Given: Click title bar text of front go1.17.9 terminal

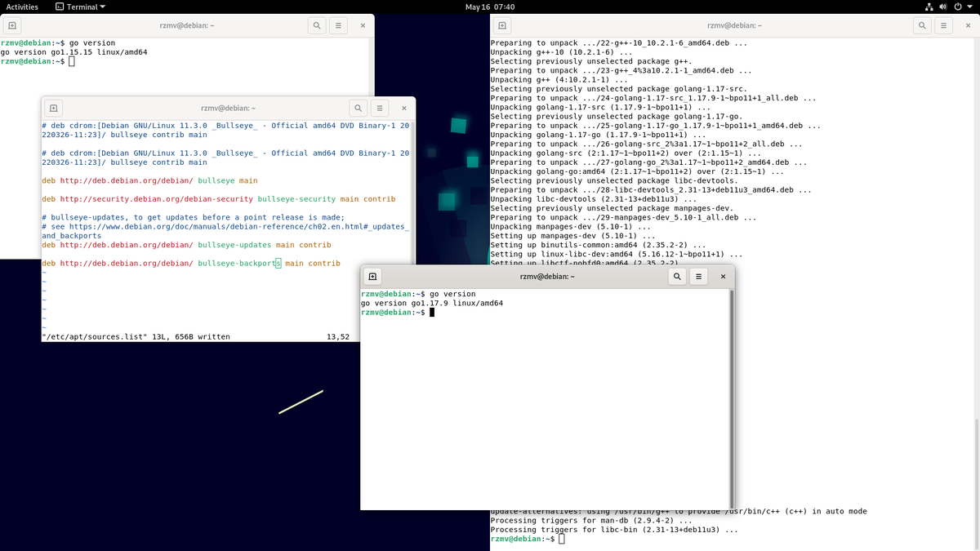Looking at the screenshot, I should (547, 277).
